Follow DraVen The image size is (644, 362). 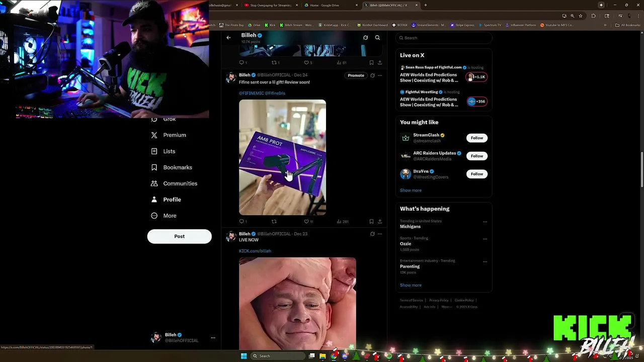point(477,174)
